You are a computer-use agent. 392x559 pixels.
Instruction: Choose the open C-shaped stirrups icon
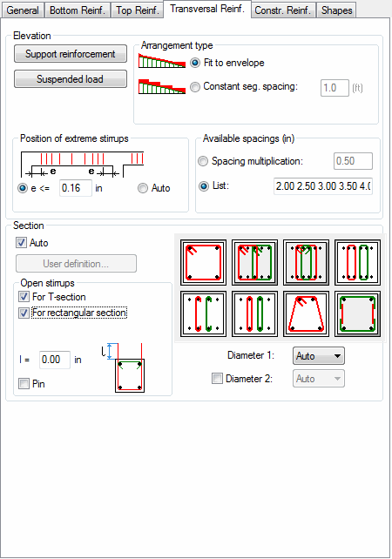tap(203, 313)
